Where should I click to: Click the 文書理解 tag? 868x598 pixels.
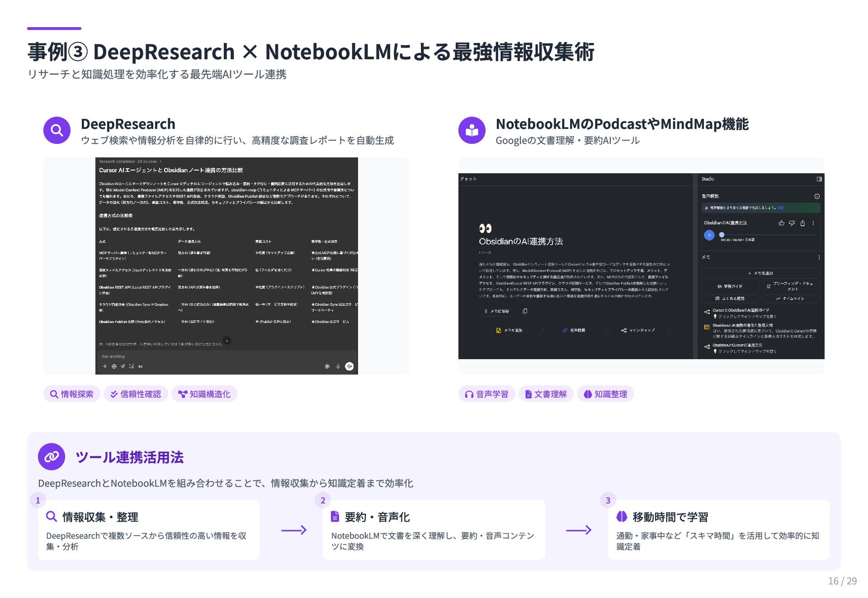point(546,394)
